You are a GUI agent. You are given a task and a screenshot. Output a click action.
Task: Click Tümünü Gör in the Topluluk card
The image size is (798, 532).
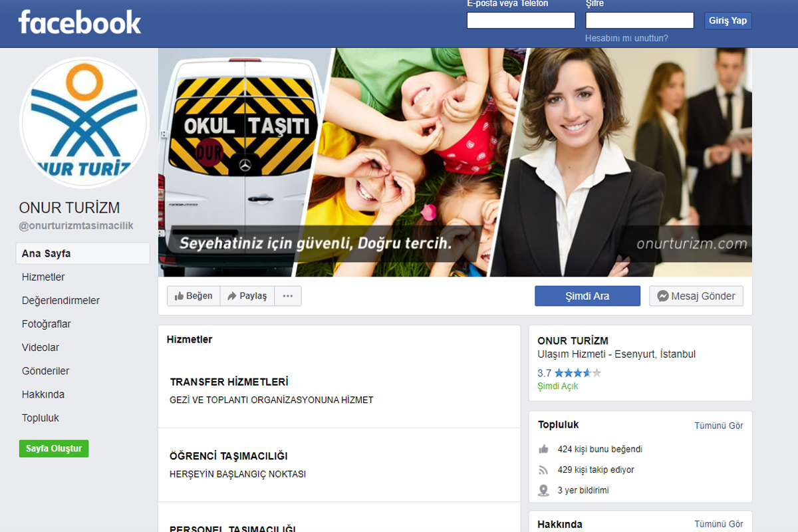point(719,426)
